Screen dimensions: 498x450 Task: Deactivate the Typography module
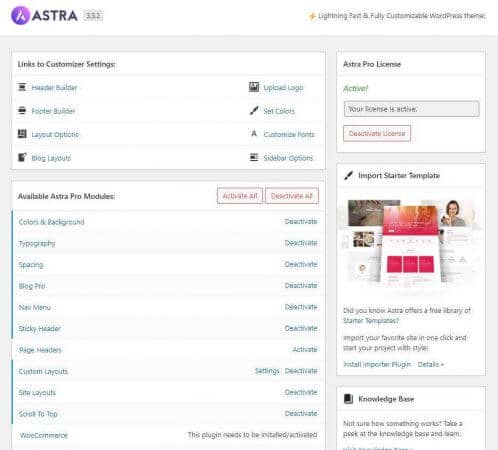[x=301, y=243]
